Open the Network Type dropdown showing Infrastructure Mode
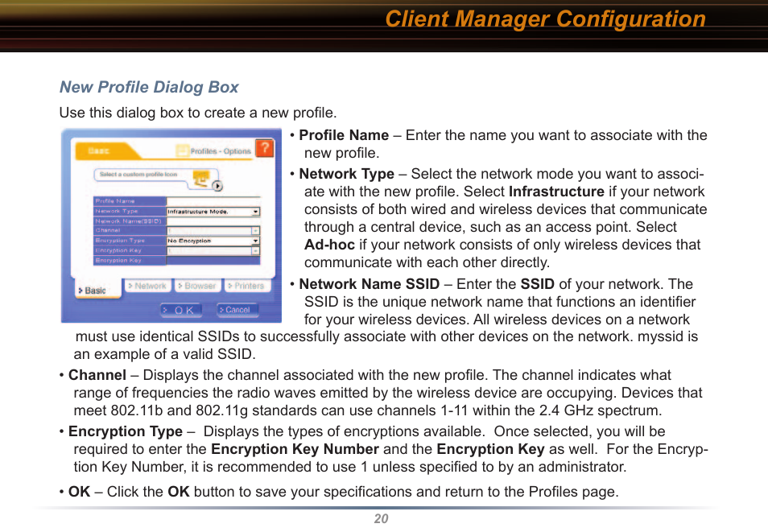The height and width of the screenshot is (532, 768). tap(213, 212)
